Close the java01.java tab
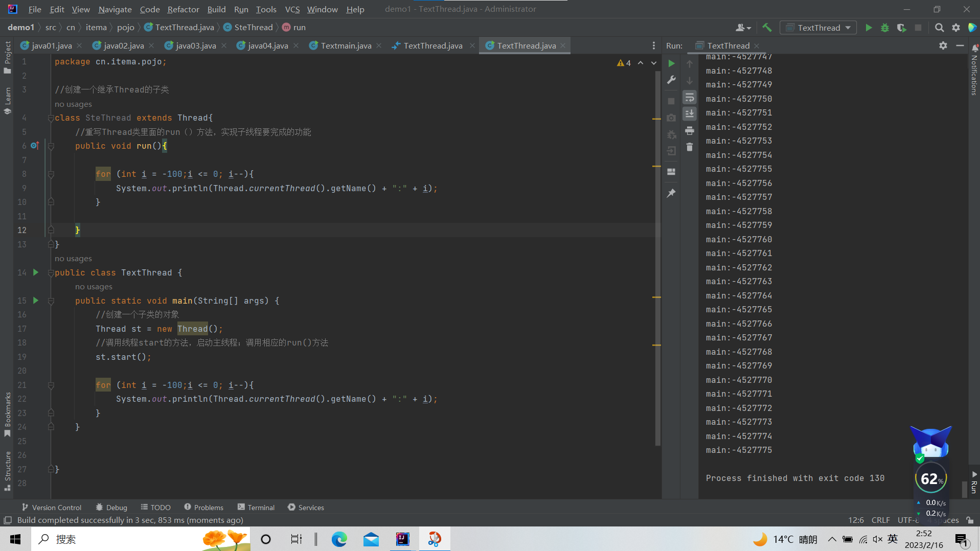 [x=79, y=45]
